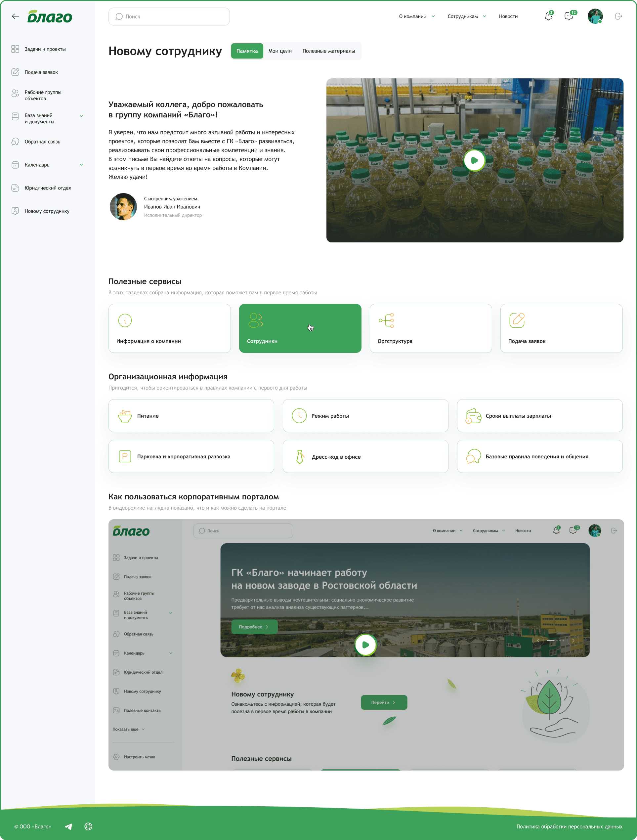Open Базовые правила поведения и общения card
637x840 pixels.
coord(540,456)
